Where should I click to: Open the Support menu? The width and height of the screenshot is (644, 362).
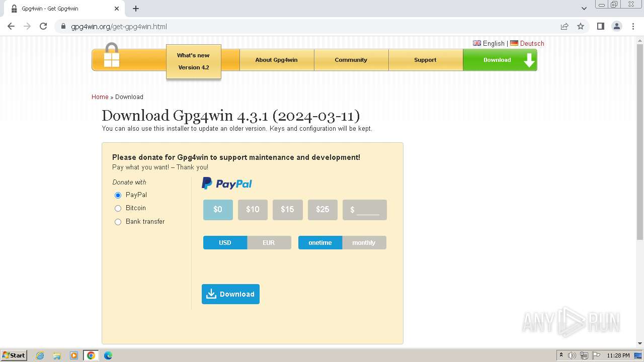click(425, 60)
